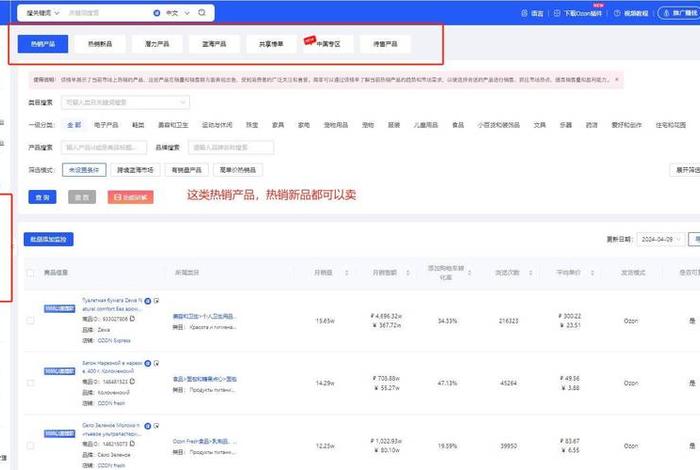
Task: Sort by 平均单价 column sort arrows
Action: click(x=592, y=273)
